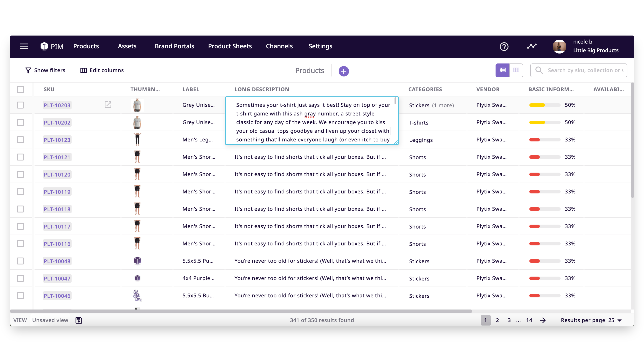Toggle the select-all checkbox in header
The width and height of the screenshot is (644, 362).
[x=20, y=89]
